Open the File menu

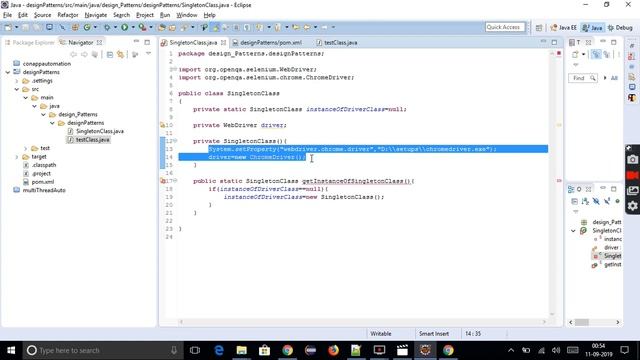click(x=7, y=15)
